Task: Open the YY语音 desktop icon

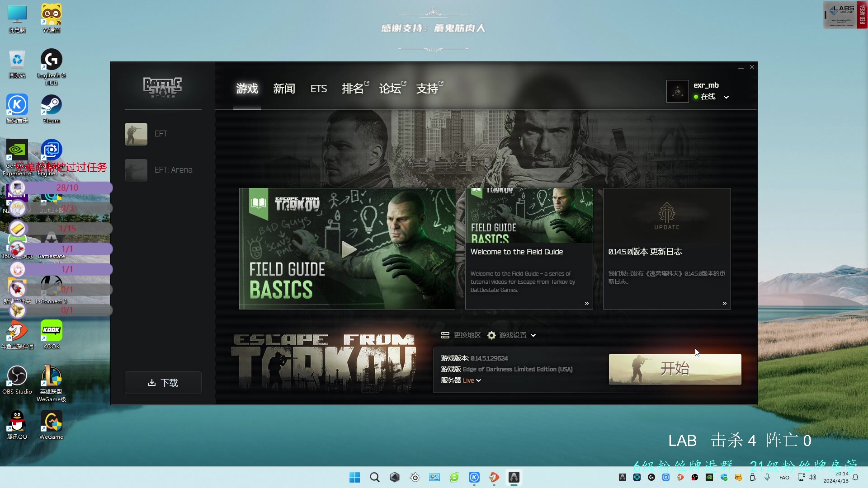Action: pos(52,19)
